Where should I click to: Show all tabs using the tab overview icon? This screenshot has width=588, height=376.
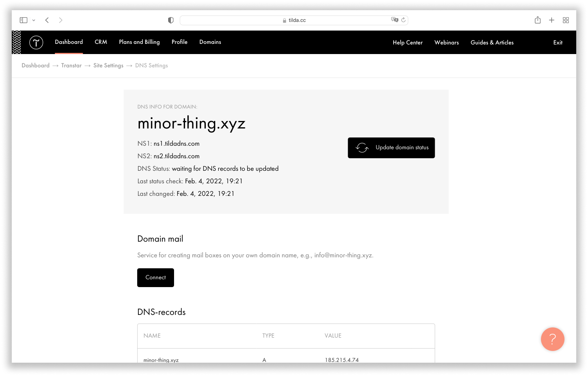coord(566,20)
